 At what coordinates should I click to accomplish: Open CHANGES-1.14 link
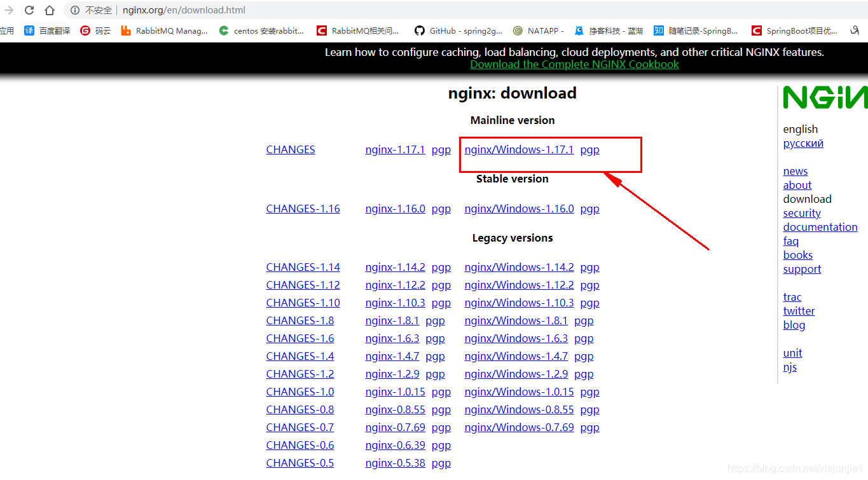coord(303,267)
